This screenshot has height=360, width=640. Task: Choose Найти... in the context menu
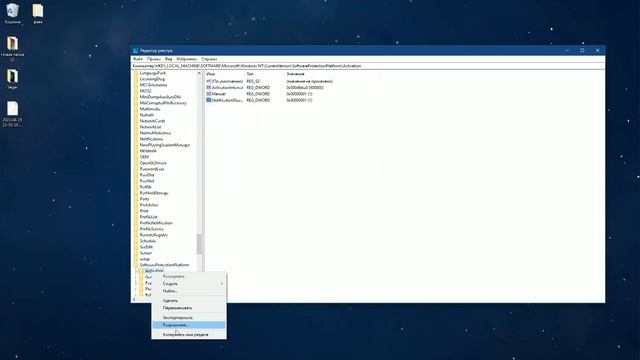coord(189,291)
